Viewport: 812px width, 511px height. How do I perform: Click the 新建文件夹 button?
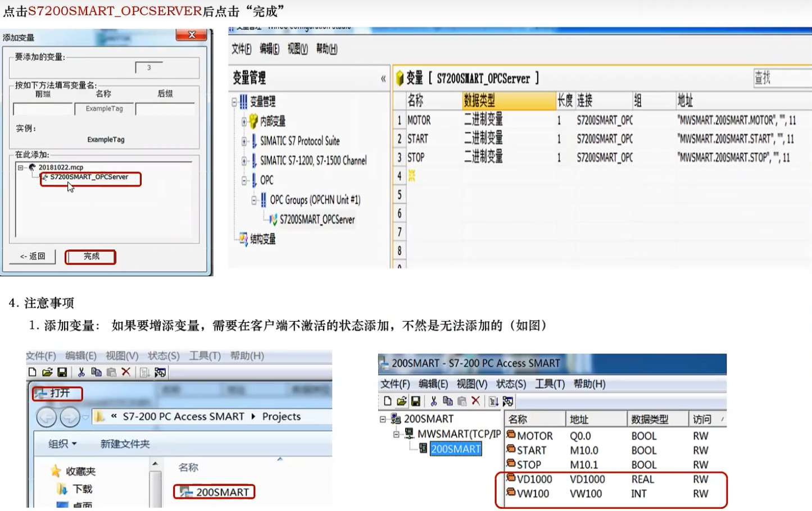(x=125, y=444)
